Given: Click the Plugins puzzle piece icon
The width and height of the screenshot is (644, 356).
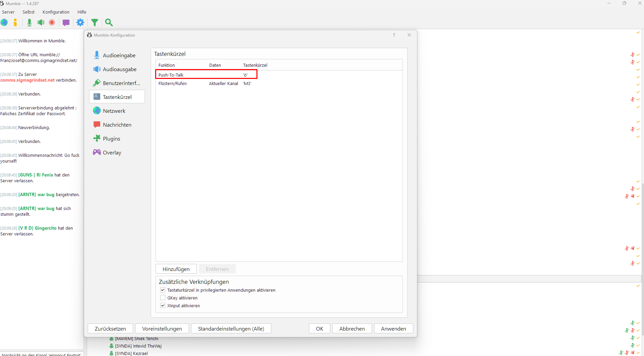Looking at the screenshot, I should click(97, 138).
